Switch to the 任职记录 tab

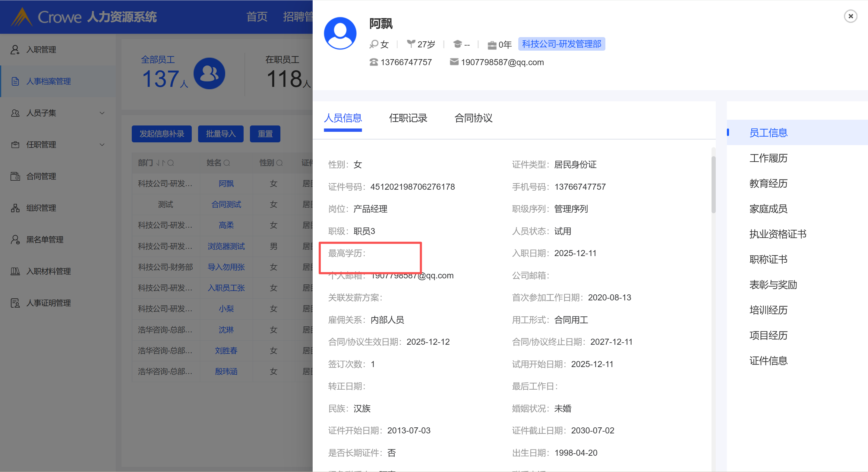pos(408,118)
